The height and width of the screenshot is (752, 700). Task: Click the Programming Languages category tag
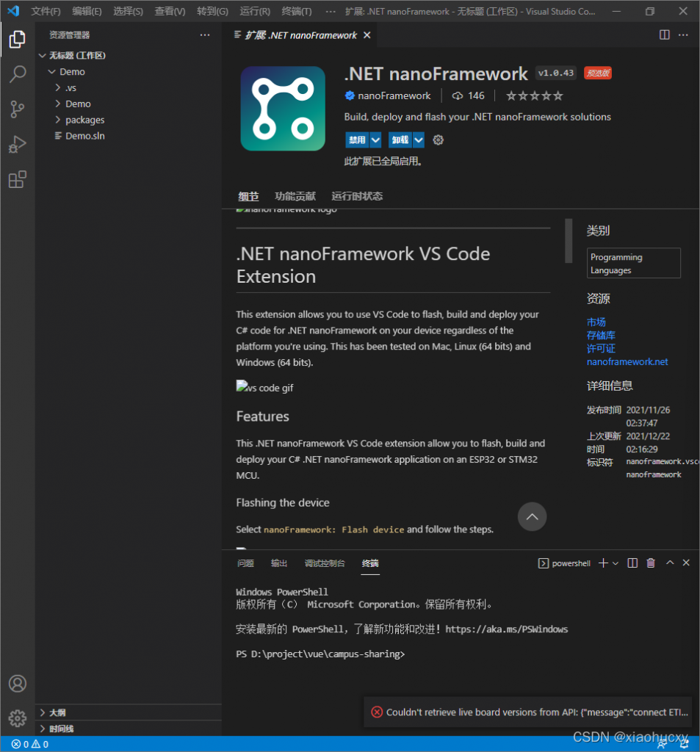point(634,263)
